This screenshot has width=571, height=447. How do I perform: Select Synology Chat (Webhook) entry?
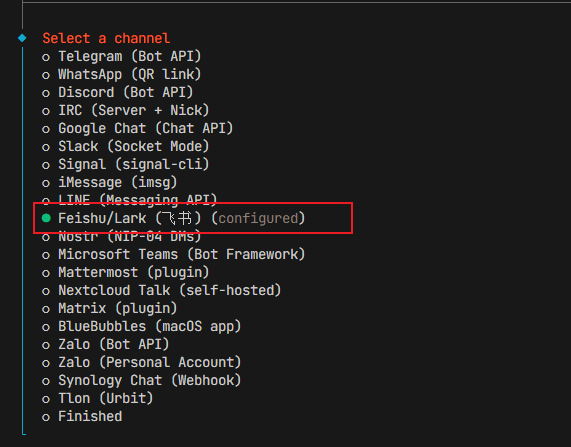(x=142, y=381)
